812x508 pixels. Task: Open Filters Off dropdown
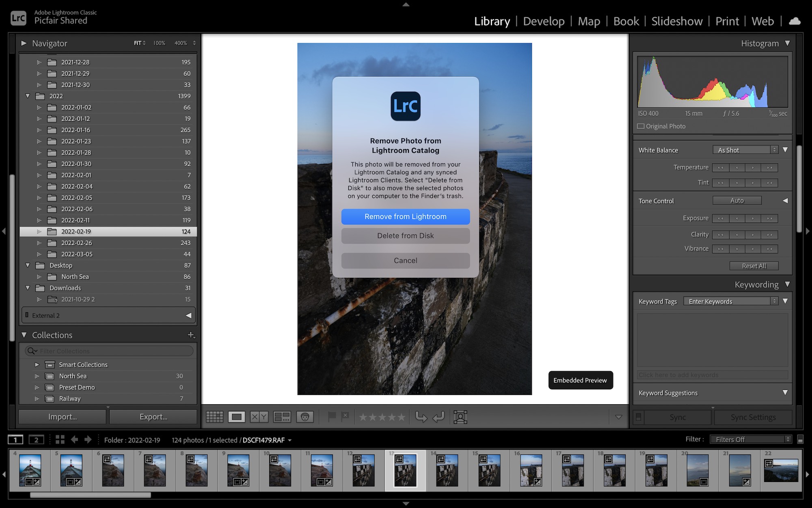point(751,439)
